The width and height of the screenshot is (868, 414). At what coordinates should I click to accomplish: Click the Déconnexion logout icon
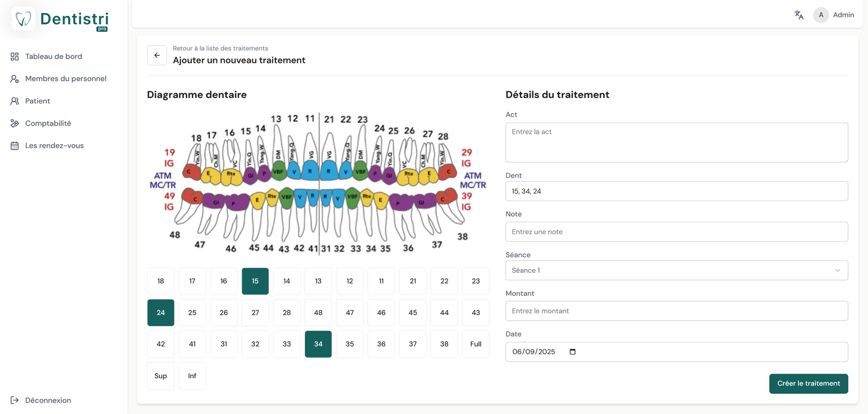pyautogui.click(x=15, y=400)
